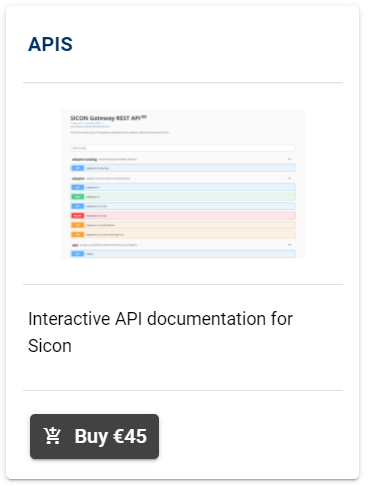Open the adapter tag heading
371x486 pixels.
click(78, 178)
